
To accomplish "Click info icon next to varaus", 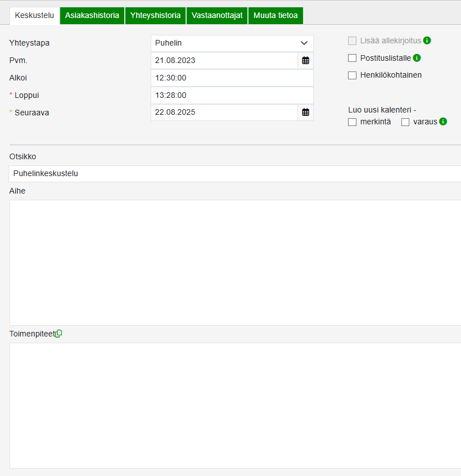I will point(443,122).
